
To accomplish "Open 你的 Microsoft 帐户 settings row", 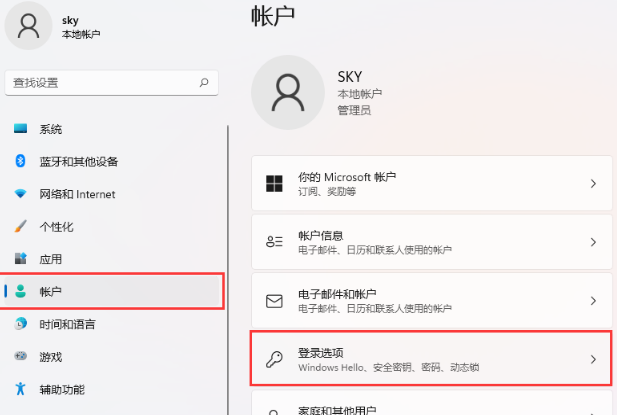I will [x=430, y=184].
